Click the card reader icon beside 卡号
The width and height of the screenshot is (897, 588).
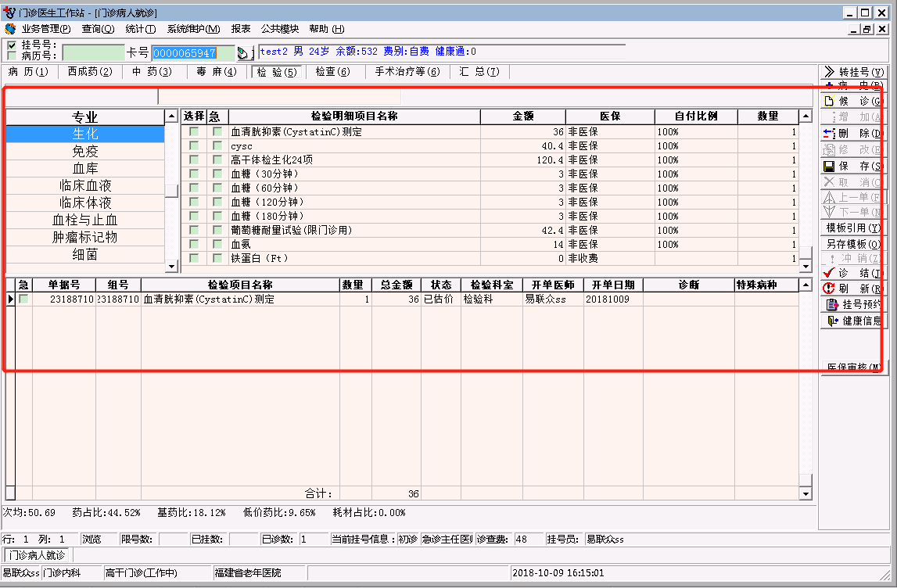(x=242, y=53)
